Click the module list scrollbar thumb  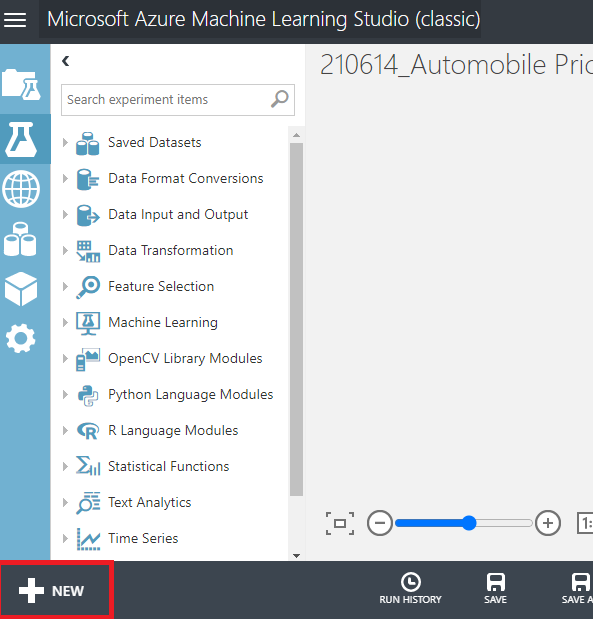296,319
